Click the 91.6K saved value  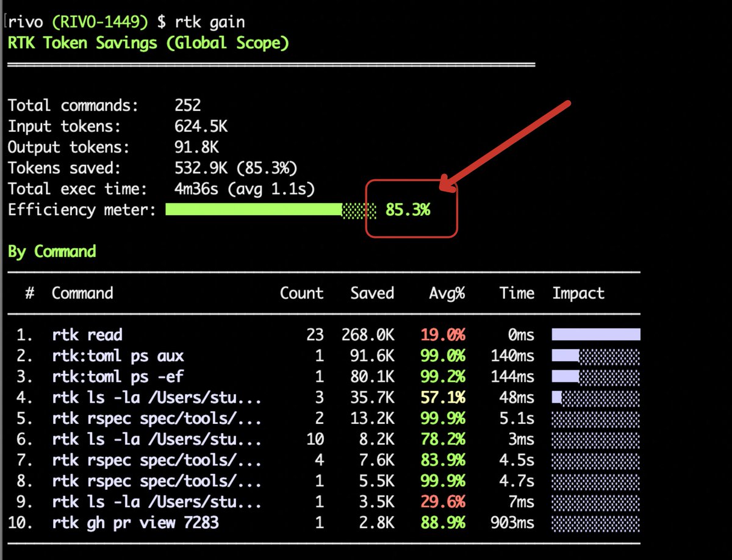coord(372,356)
